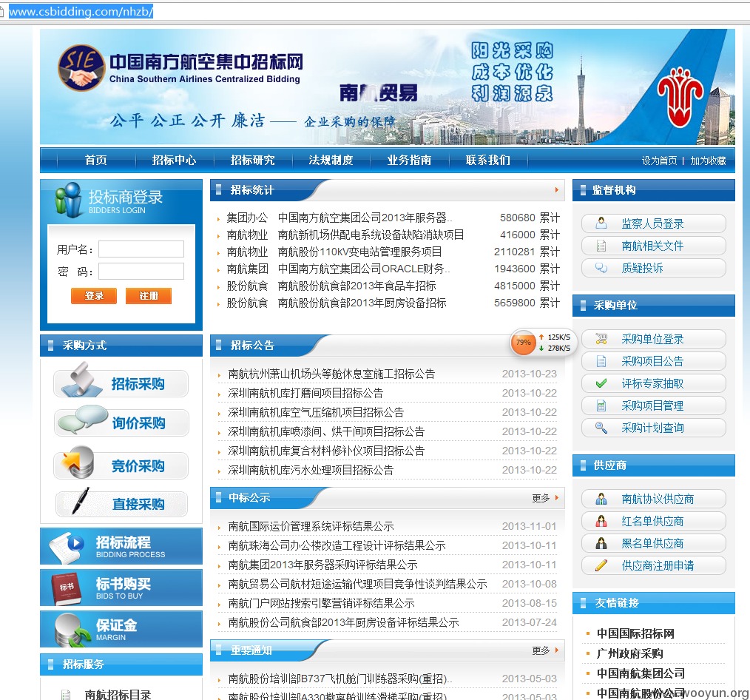Open 南航股份公司航食部2013年厨房设备评标结果公示
The image size is (750, 700).
343,622
